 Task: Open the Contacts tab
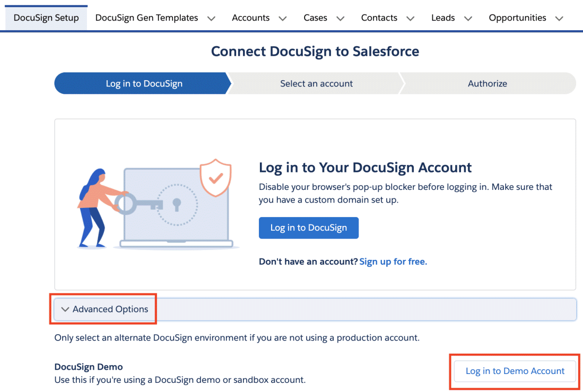tap(379, 18)
